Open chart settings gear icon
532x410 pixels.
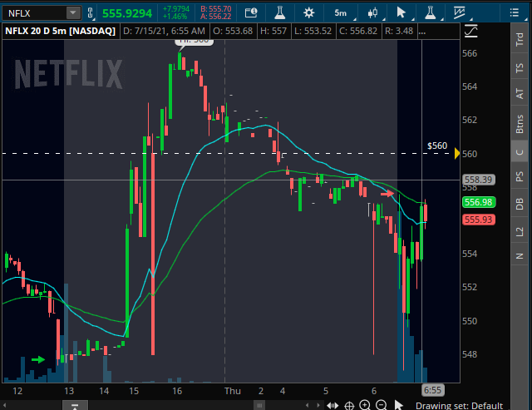coord(308,13)
